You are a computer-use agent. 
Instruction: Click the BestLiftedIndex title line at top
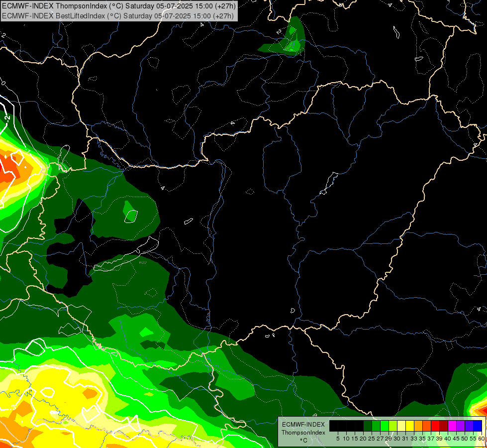pos(118,15)
